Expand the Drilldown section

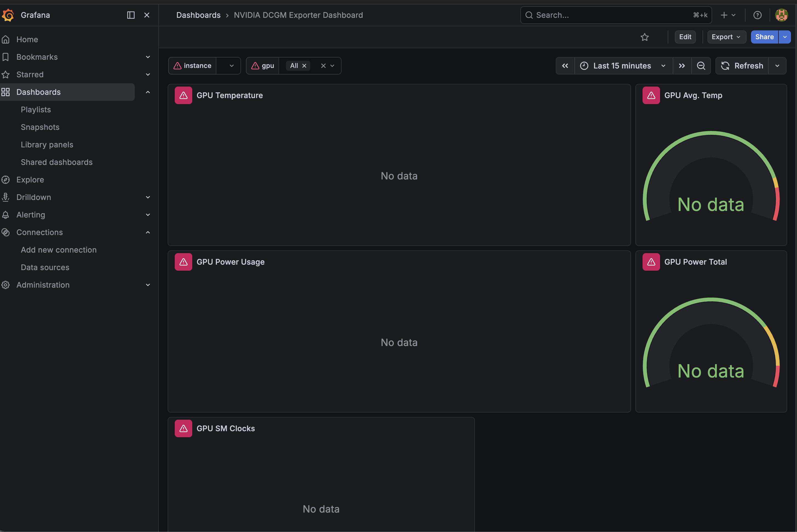coord(148,198)
